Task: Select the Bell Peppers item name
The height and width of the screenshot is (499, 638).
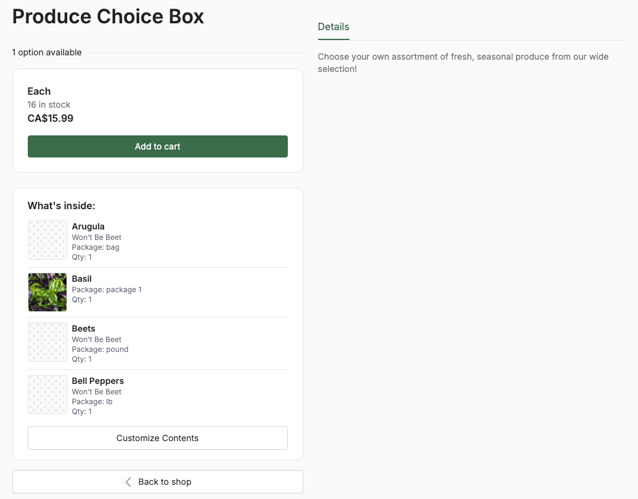Action: (x=98, y=381)
